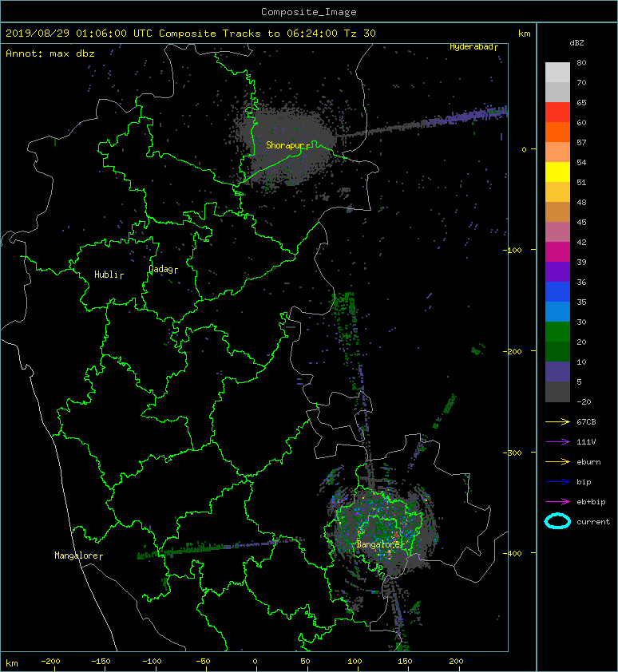Viewport: 618px width, 672px height.
Task: Pick the purple 39 dBZ swatch
Action: 557,271
